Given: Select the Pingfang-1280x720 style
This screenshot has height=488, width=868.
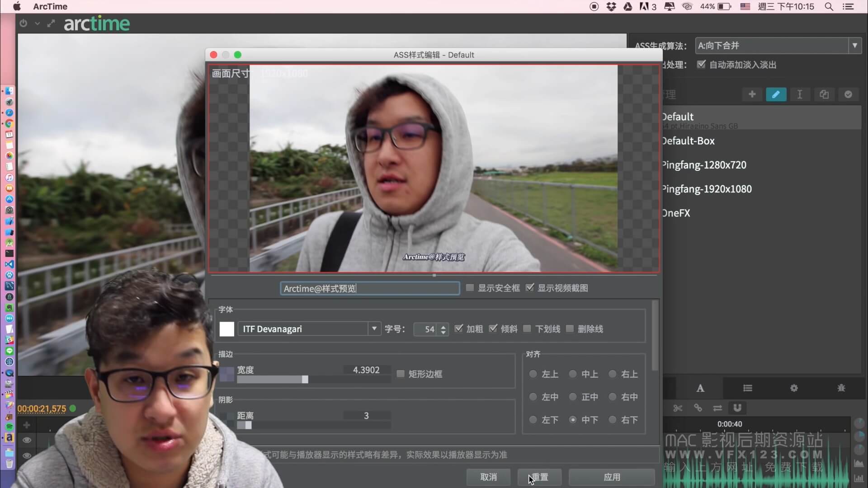Looking at the screenshot, I should pos(762,165).
